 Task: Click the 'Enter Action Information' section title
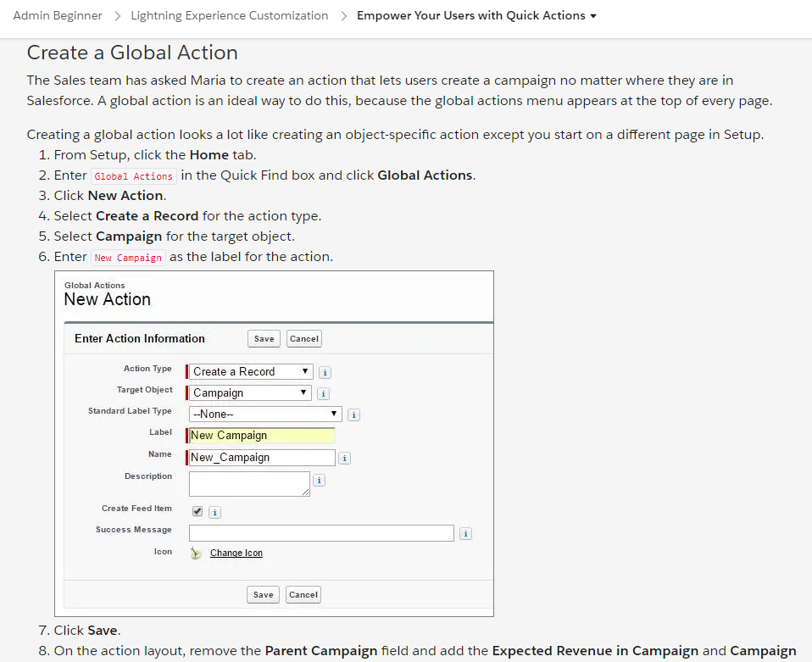pos(140,338)
